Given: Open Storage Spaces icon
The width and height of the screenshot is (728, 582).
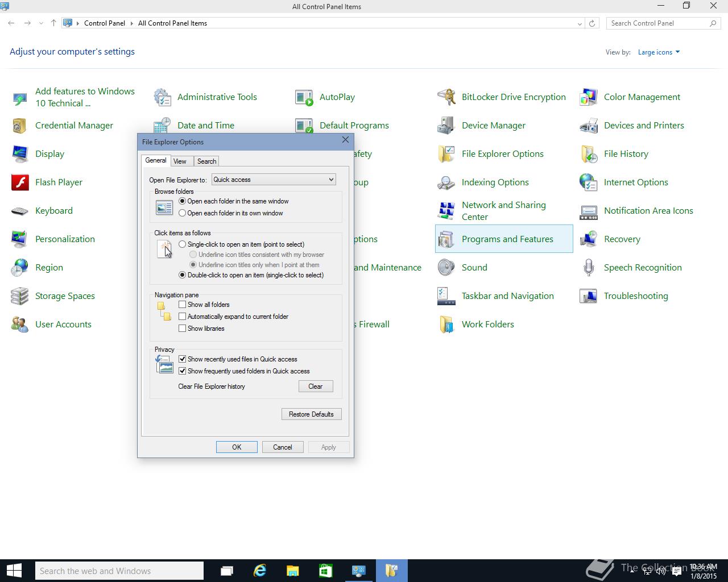Looking at the screenshot, I should tap(20, 296).
